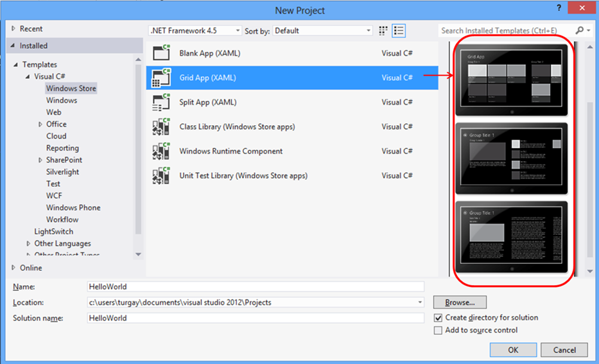Open the .NET Framework 4.5 dropdown
Screen dimensions: 599x364
click(195, 31)
